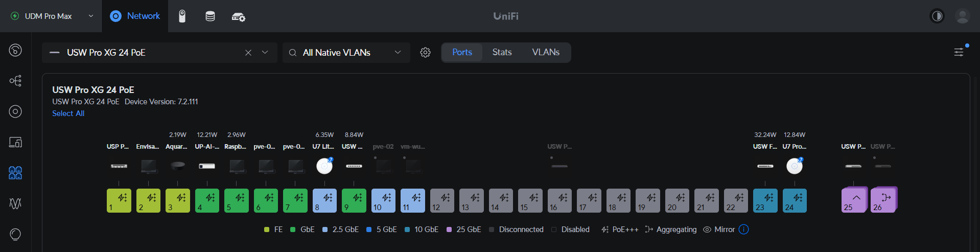Image resolution: width=980 pixels, height=252 pixels.
Task: Click the 25 GbE legend color swatch
Action: [x=449, y=230]
